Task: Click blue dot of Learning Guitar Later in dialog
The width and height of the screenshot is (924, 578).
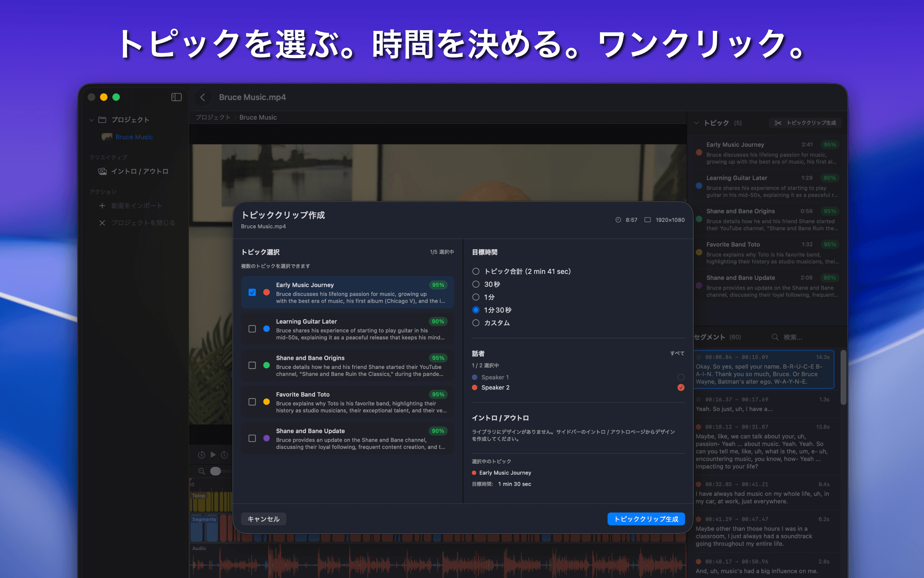Action: point(267,329)
